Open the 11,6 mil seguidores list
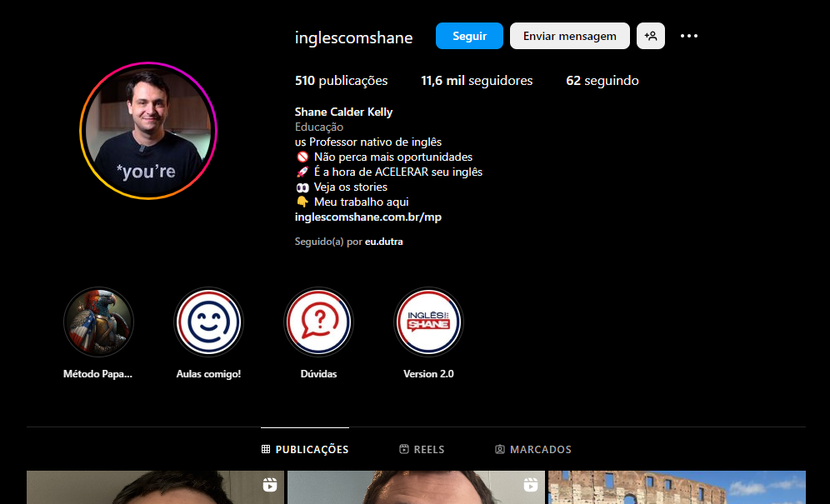The height and width of the screenshot is (504, 830). (477, 81)
